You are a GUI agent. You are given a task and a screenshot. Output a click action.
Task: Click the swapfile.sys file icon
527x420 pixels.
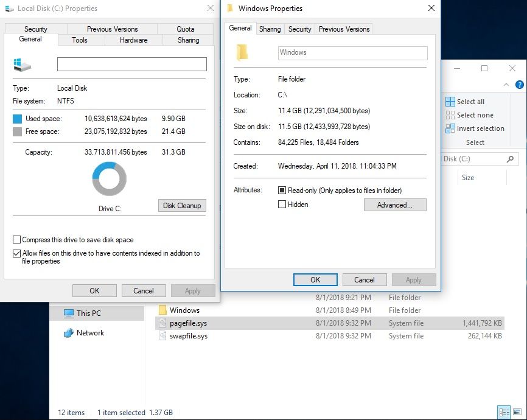pos(162,335)
